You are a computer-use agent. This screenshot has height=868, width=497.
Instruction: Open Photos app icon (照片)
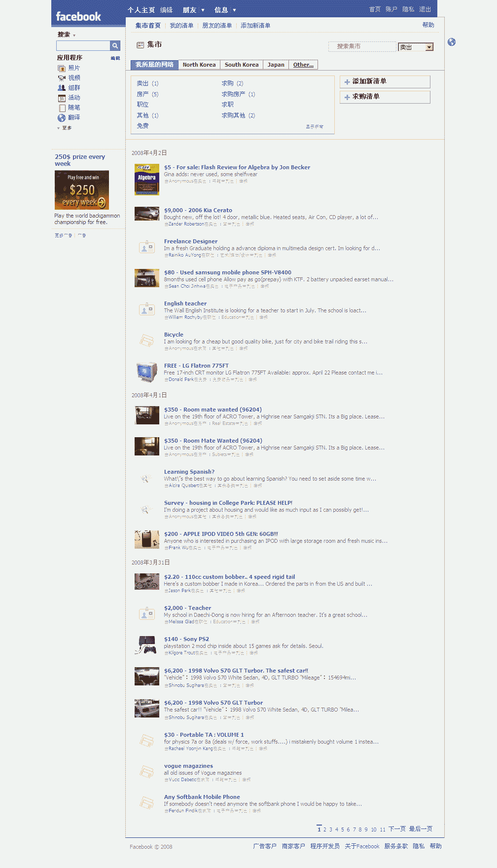click(x=62, y=68)
